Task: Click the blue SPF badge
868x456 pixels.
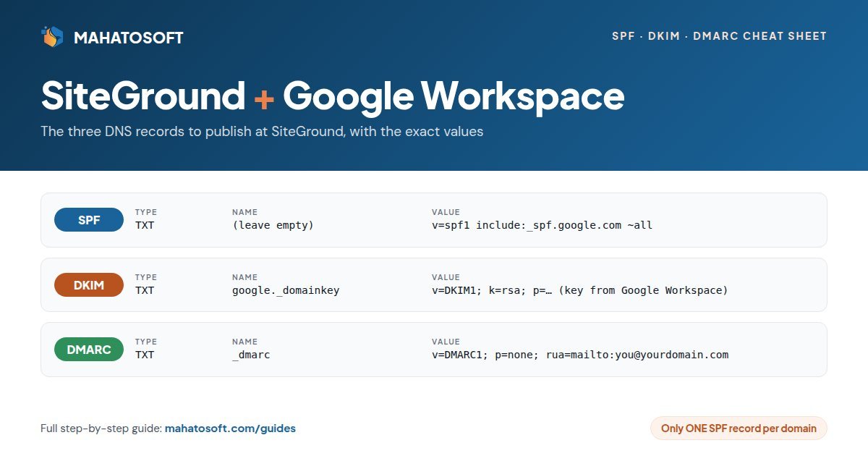Action: point(89,220)
